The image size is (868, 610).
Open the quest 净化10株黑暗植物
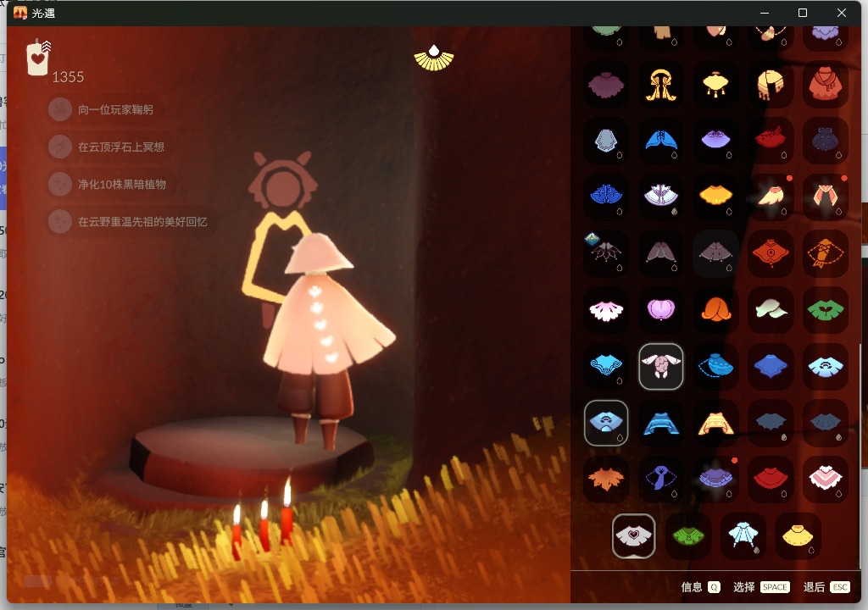pyautogui.click(x=108, y=185)
